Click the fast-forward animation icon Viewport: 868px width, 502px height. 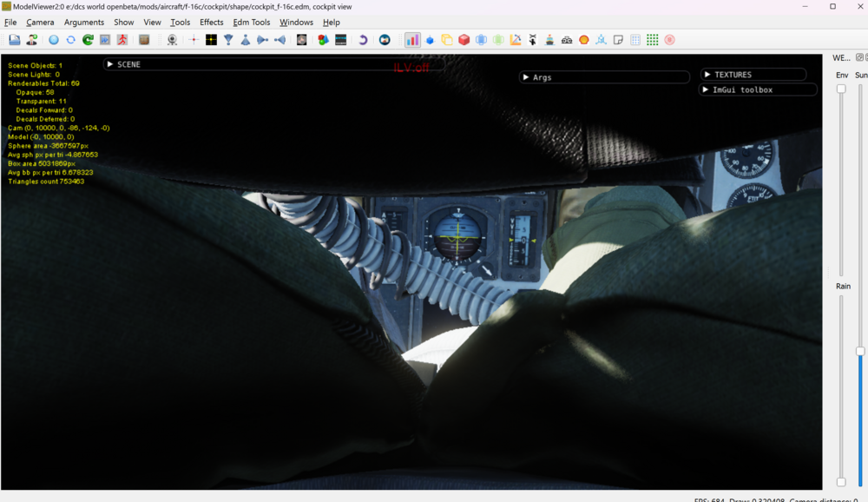click(105, 40)
